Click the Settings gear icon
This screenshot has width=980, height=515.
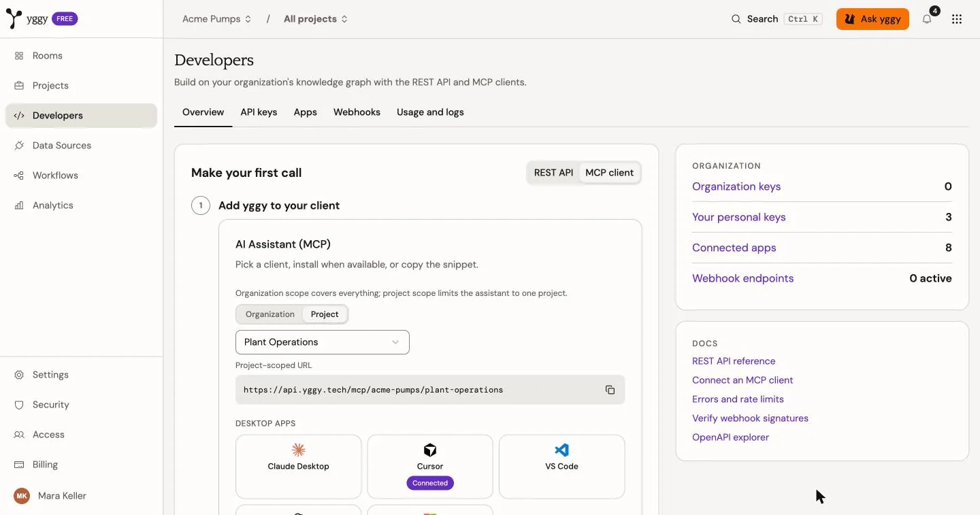point(19,375)
